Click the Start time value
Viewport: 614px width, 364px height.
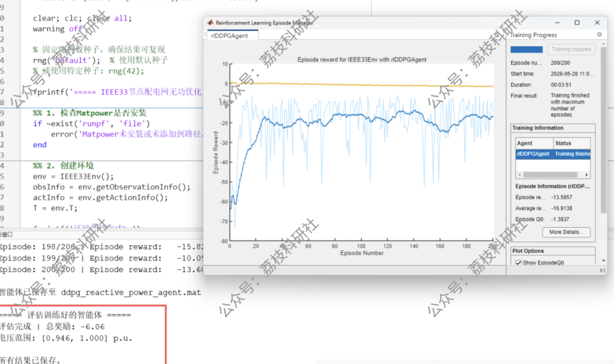572,74
